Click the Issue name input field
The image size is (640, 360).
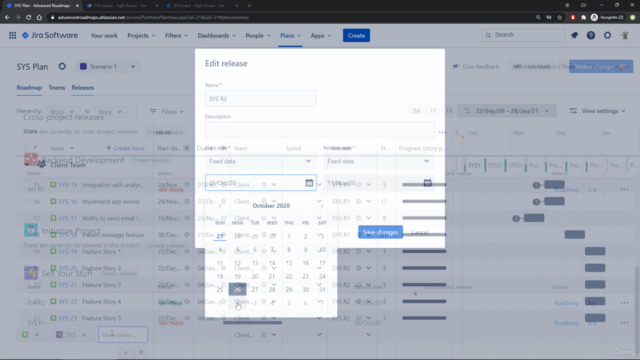[123, 335]
